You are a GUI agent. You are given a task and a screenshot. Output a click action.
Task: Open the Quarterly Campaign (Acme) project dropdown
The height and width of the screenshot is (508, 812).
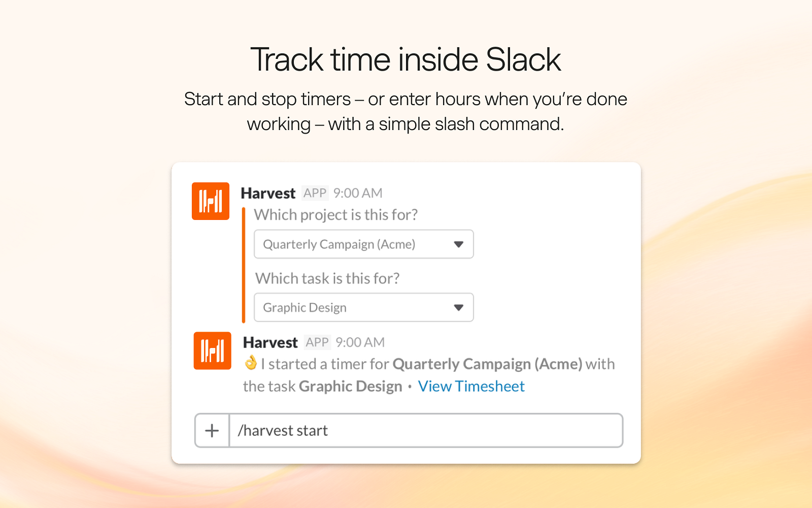pos(363,244)
